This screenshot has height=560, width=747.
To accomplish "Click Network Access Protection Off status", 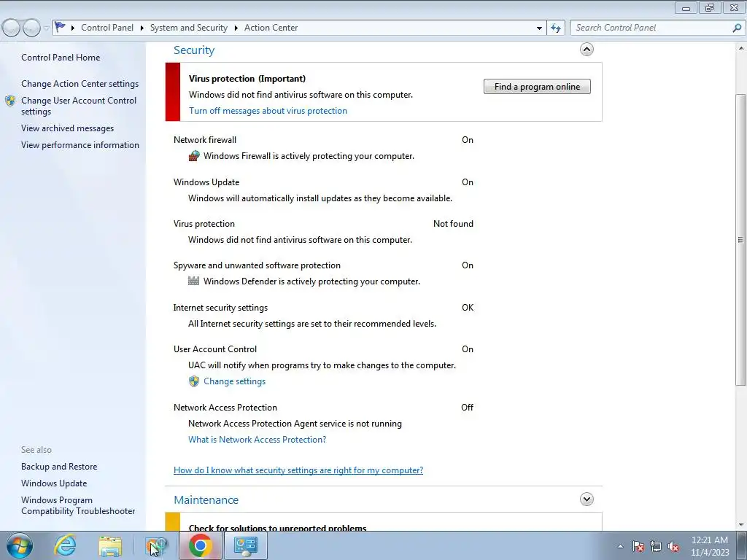I will [467, 408].
